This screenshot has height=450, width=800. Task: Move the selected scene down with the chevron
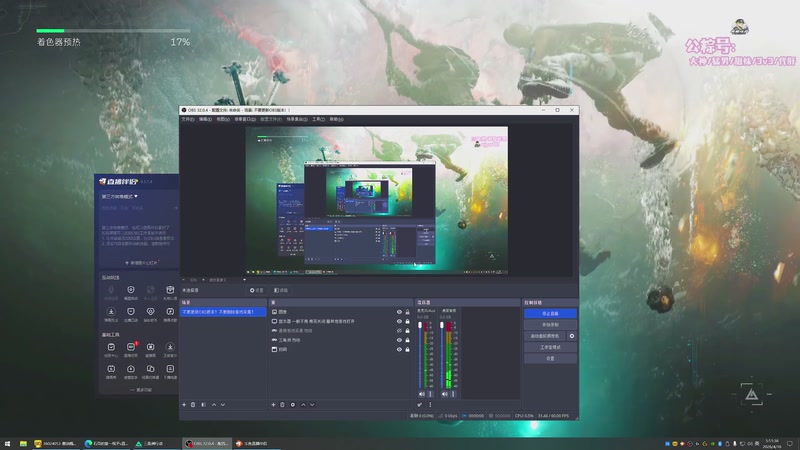(x=223, y=405)
